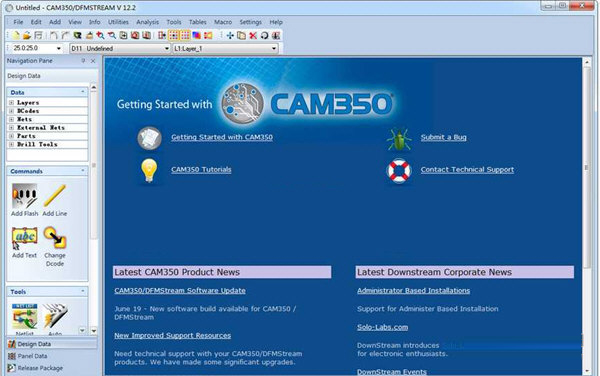Switch to the Design Data tab

tap(51, 344)
